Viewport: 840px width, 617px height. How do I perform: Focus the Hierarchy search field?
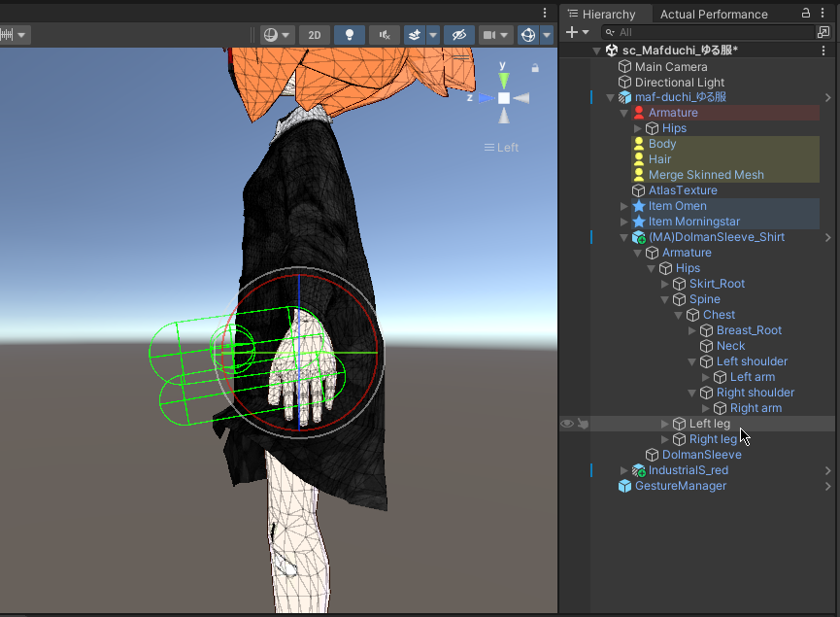[x=707, y=32]
